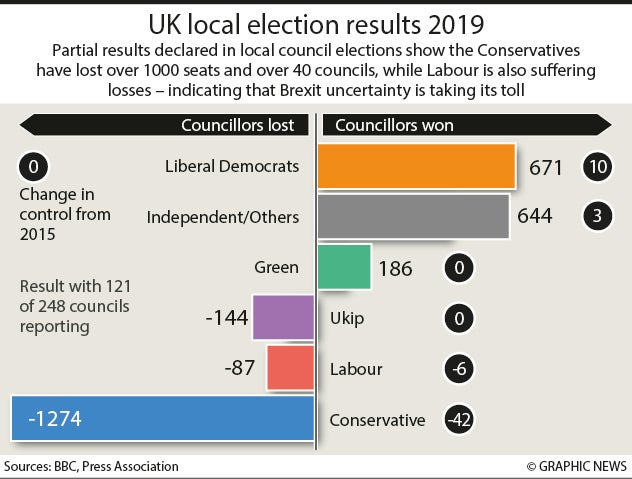Click the grey Independent/Others bar
The width and height of the screenshot is (632, 479).
pyautogui.click(x=413, y=215)
